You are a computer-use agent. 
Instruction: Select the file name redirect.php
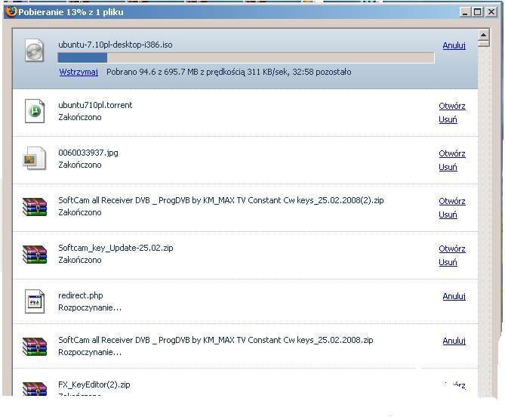81,295
